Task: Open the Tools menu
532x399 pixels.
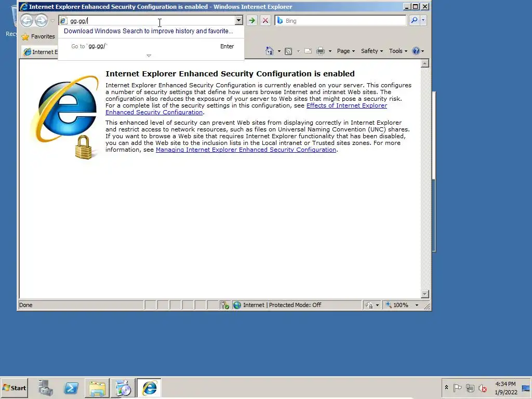Action: pyautogui.click(x=398, y=51)
